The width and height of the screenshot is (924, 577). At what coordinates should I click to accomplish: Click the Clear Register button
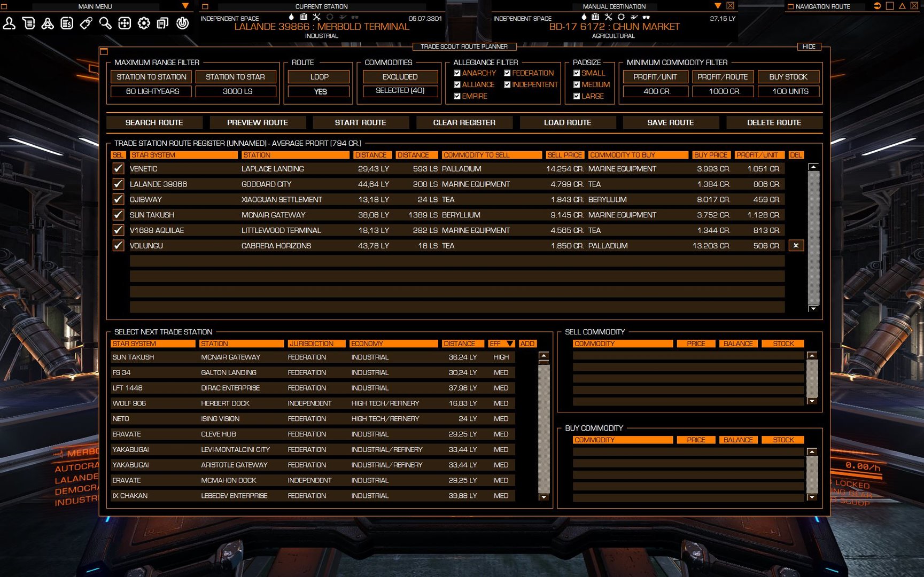(464, 122)
